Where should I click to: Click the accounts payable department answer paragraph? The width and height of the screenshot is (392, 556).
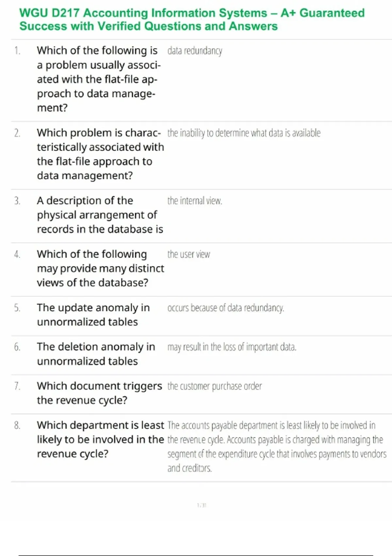click(x=276, y=446)
